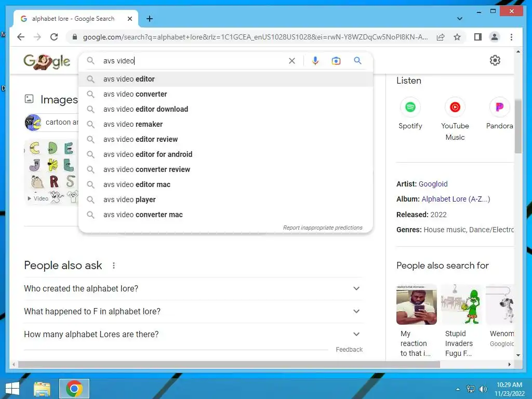Select suggestion avs video editor review
This screenshot has height=399, width=532.
point(225,139)
